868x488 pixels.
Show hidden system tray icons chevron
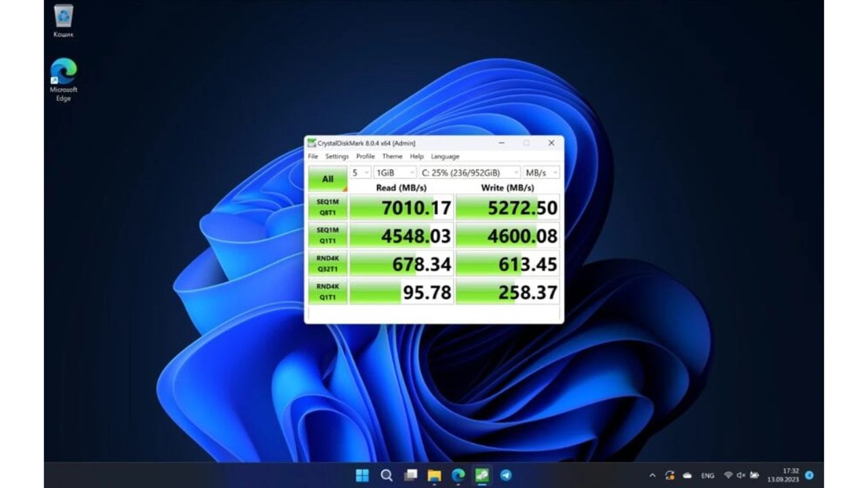pos(652,476)
